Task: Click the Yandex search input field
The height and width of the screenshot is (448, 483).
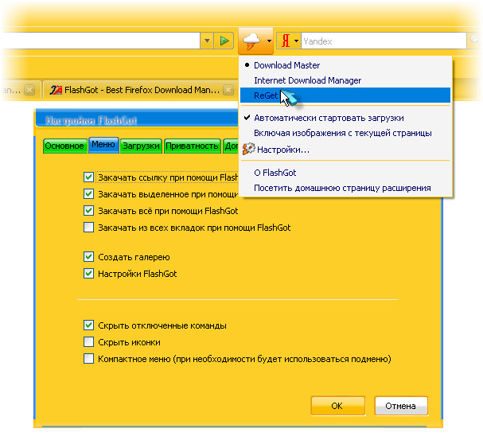Action: click(x=384, y=41)
